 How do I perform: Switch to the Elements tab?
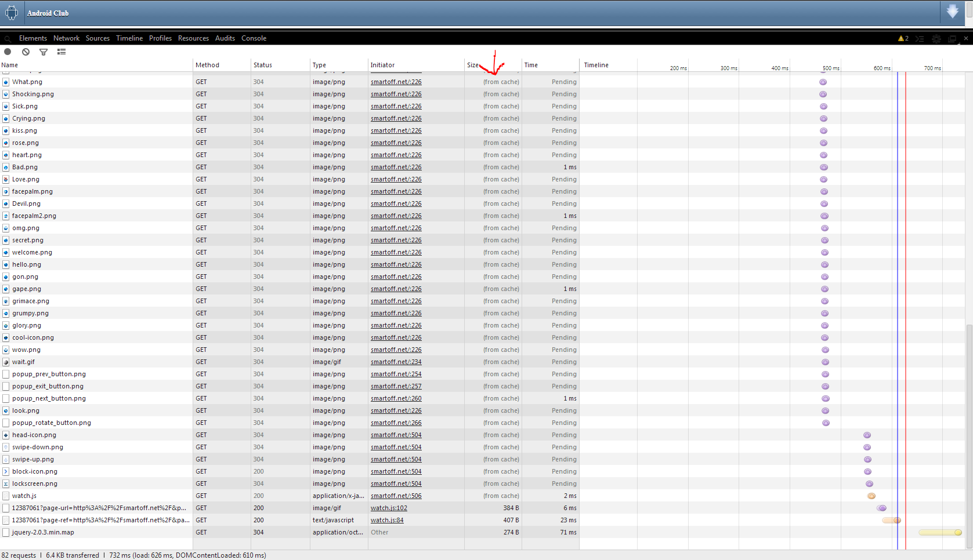click(x=33, y=38)
